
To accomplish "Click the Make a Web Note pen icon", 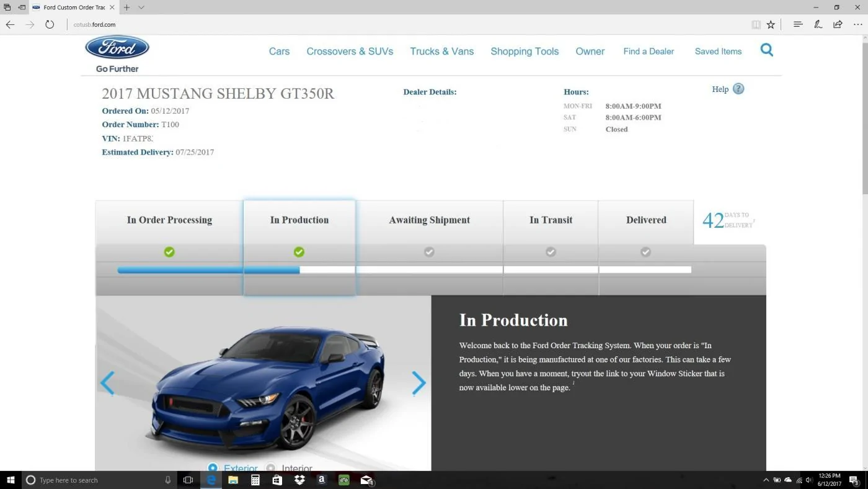I will coord(818,24).
